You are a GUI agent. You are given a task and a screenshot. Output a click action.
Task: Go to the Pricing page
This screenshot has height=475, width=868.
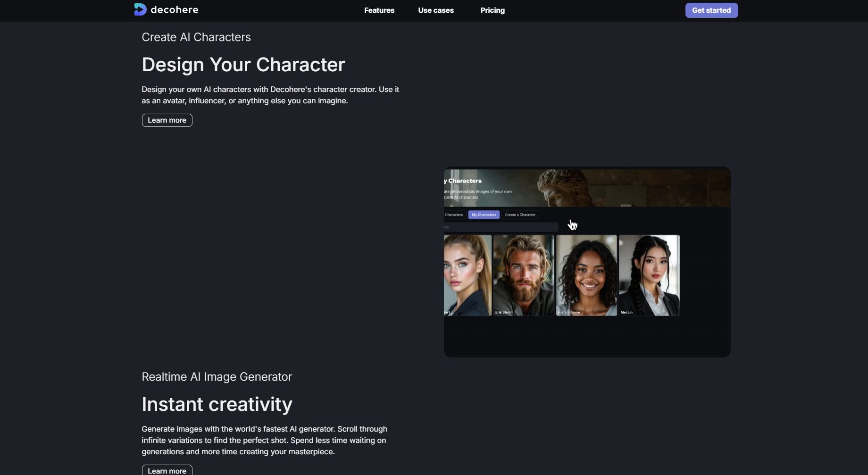(x=492, y=10)
